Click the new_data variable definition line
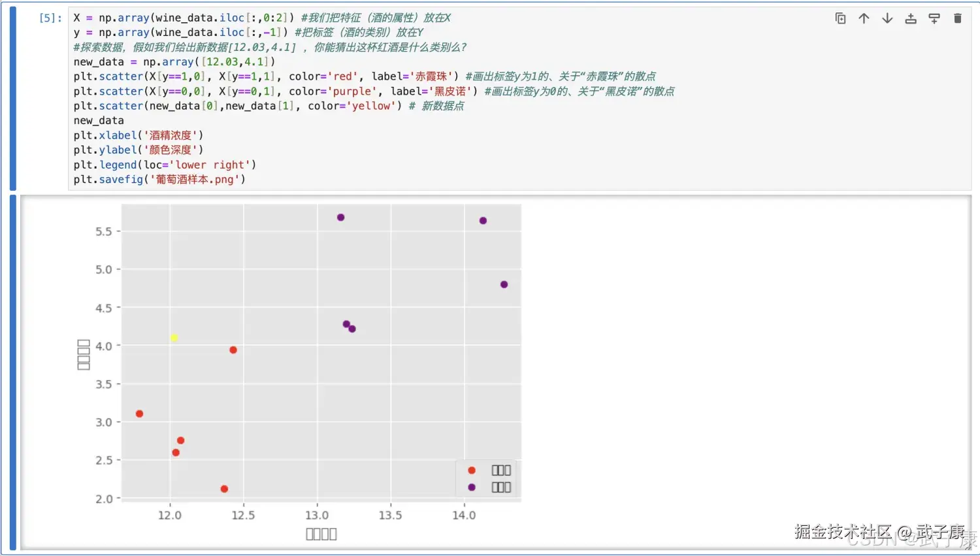Screen dimensions: 980x556 (131, 61)
